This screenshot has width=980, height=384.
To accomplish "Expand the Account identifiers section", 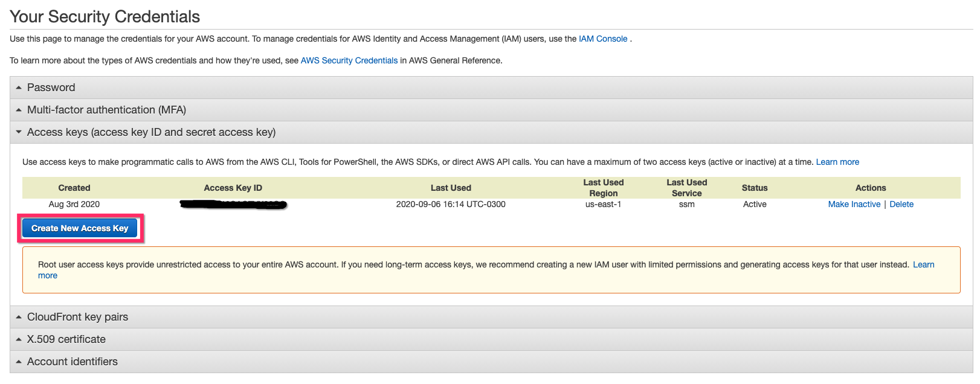I will click(491, 362).
